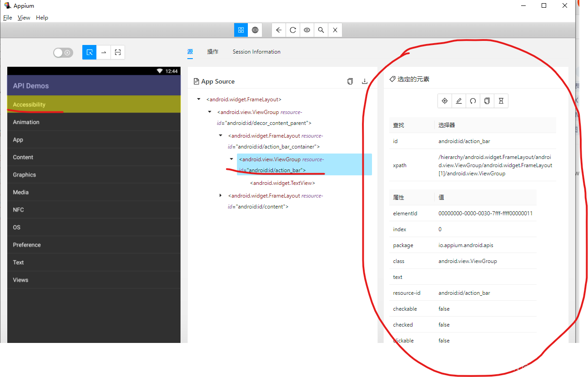Start recording with the eye icon
This screenshot has width=588, height=377.
tap(307, 30)
